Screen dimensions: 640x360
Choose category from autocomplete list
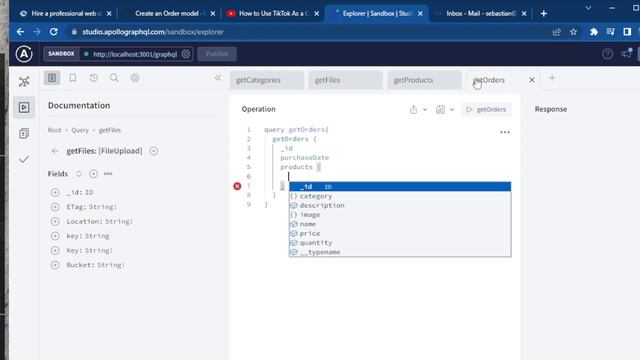pos(400,196)
